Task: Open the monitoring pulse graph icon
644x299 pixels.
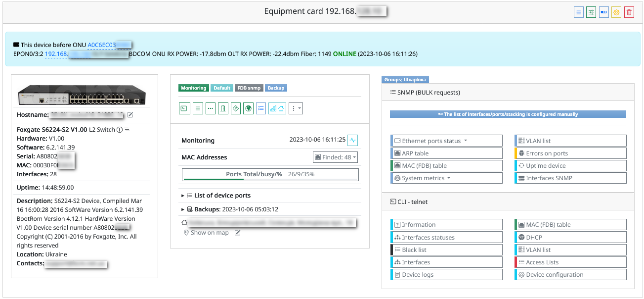Action: [352, 140]
